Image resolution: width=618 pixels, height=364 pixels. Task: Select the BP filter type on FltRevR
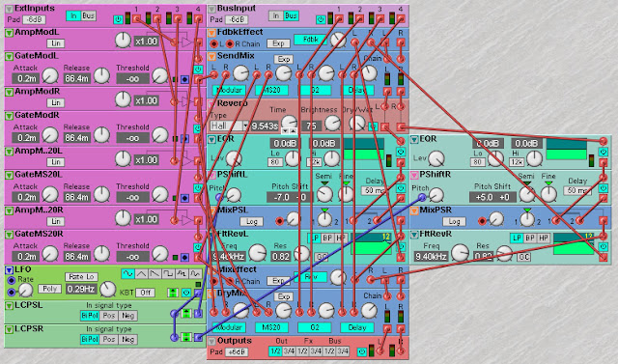pyautogui.click(x=530, y=238)
